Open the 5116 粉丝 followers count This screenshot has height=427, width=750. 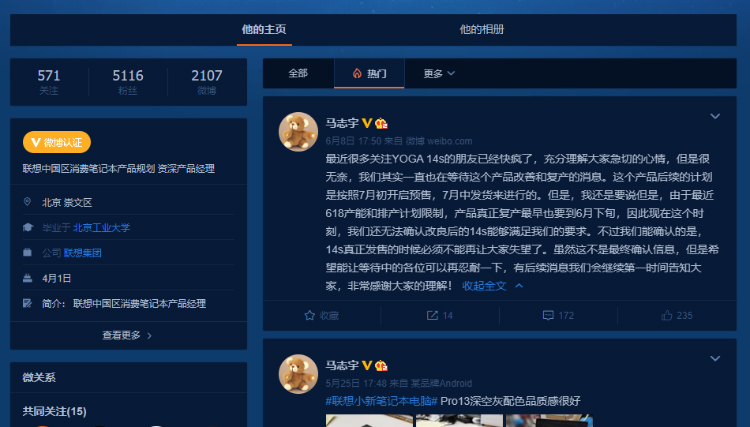point(128,82)
